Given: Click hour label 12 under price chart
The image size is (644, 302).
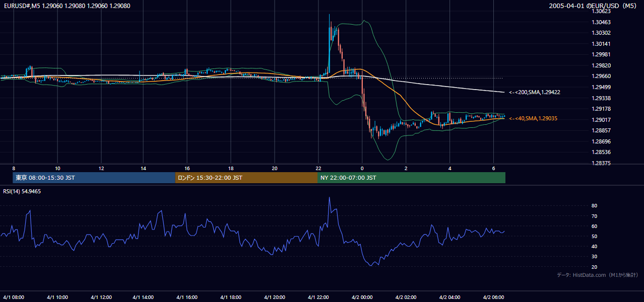Looking at the screenshot, I should tap(101, 168).
